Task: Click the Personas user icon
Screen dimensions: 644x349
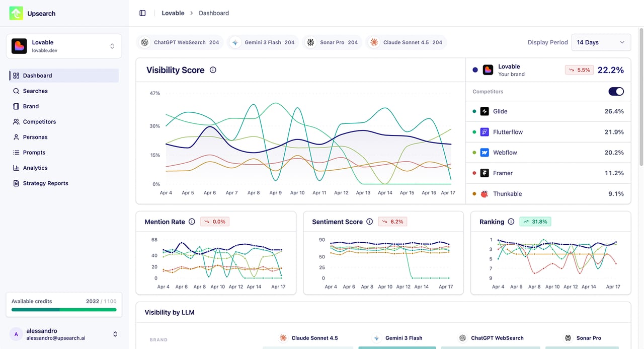Action: [x=16, y=137]
